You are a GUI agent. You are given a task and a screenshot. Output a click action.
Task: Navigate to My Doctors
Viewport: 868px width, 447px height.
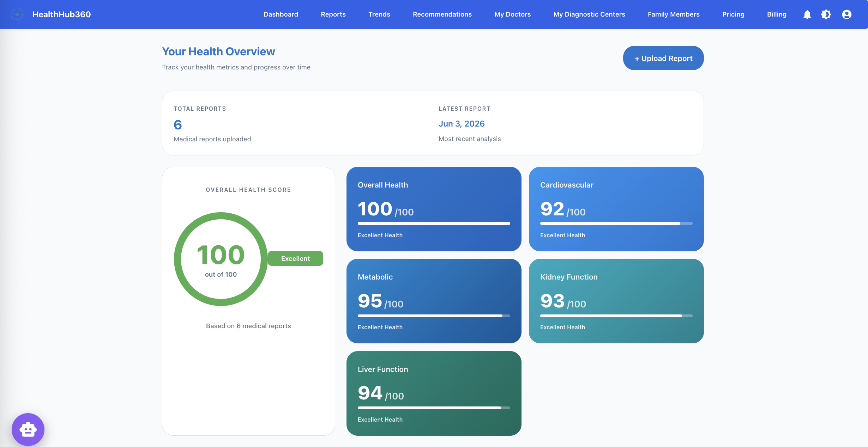point(512,14)
